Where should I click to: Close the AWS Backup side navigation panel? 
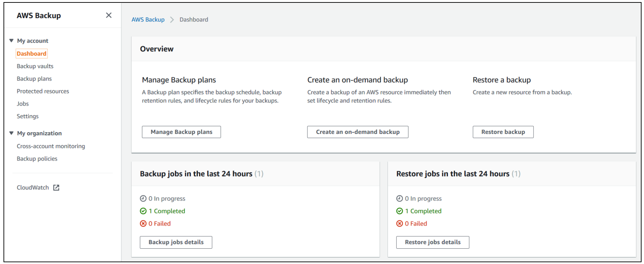(x=109, y=15)
